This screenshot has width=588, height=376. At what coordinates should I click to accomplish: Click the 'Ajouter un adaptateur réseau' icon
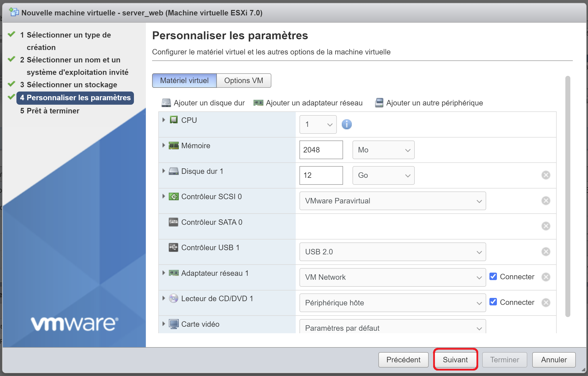[x=258, y=103]
